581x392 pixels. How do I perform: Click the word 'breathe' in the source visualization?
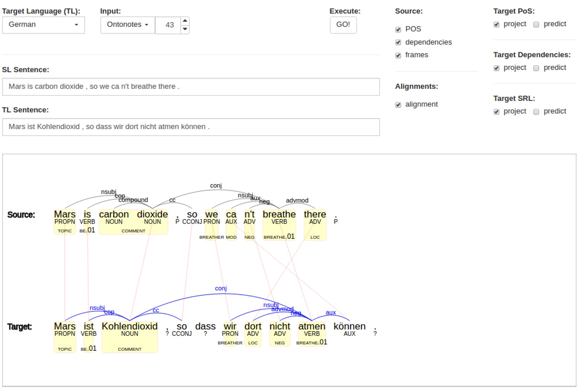279,214
